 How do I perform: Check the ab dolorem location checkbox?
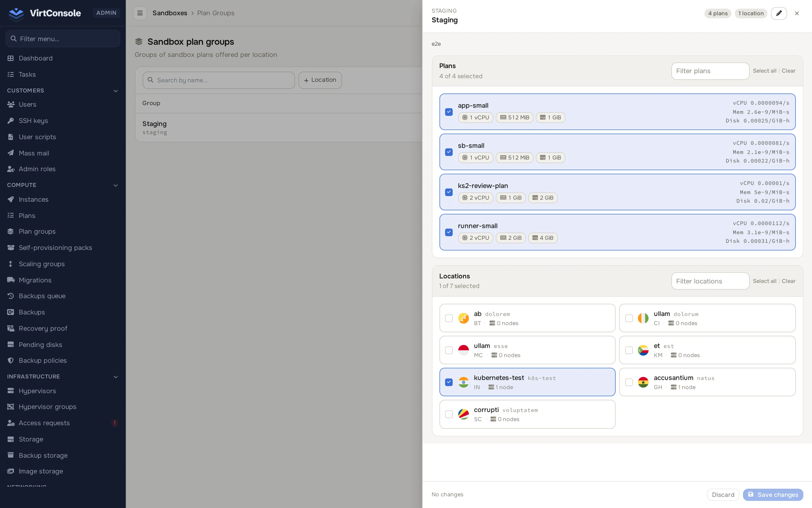(x=449, y=318)
